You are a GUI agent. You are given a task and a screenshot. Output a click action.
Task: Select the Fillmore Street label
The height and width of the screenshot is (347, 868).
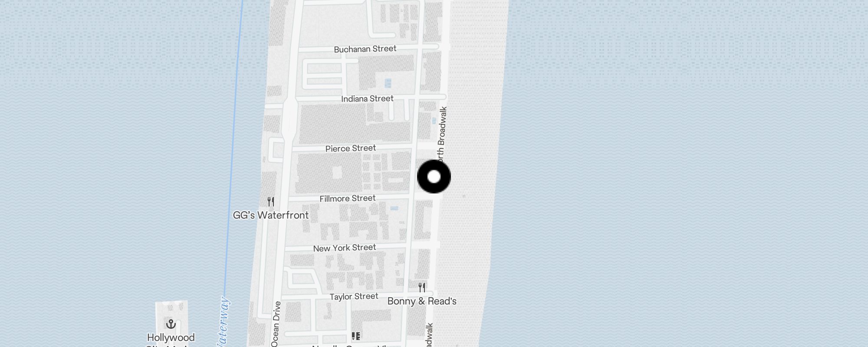(348, 199)
